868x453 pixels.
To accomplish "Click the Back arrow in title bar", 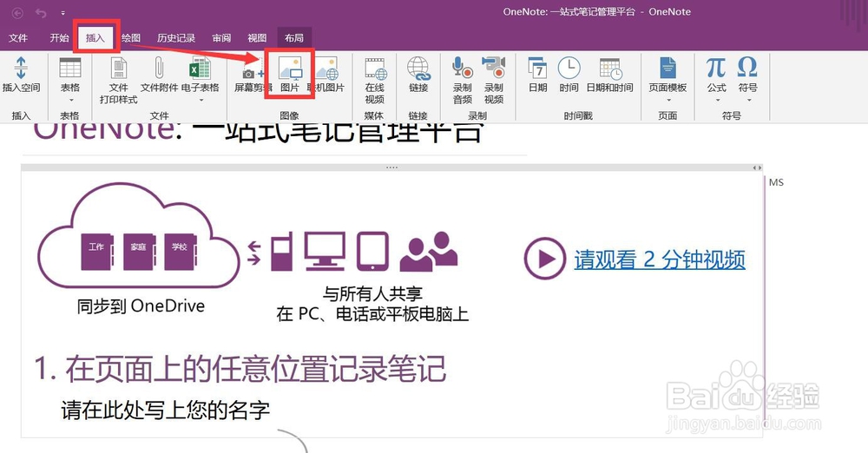I will tap(17, 12).
